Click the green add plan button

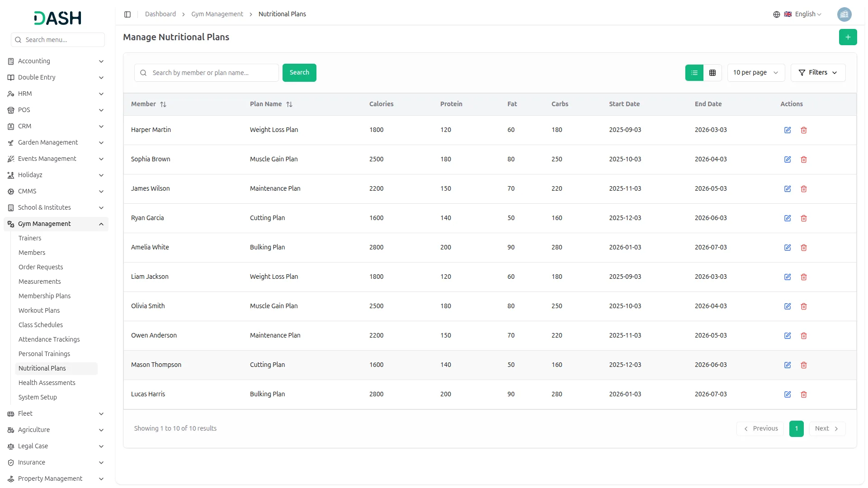pos(848,37)
